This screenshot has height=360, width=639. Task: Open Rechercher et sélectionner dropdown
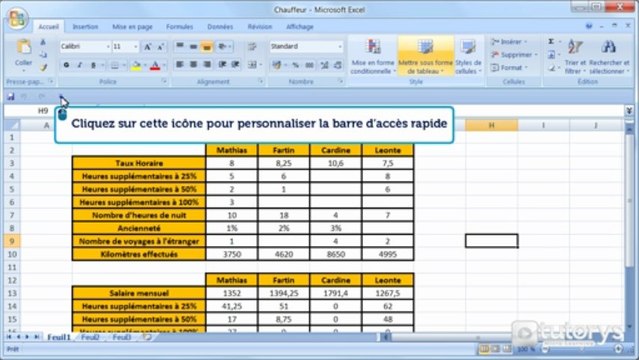[x=609, y=56]
